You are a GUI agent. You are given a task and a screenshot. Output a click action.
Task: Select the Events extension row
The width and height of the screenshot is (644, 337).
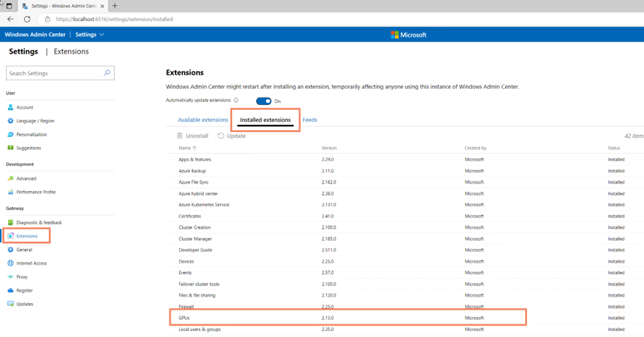point(404,272)
